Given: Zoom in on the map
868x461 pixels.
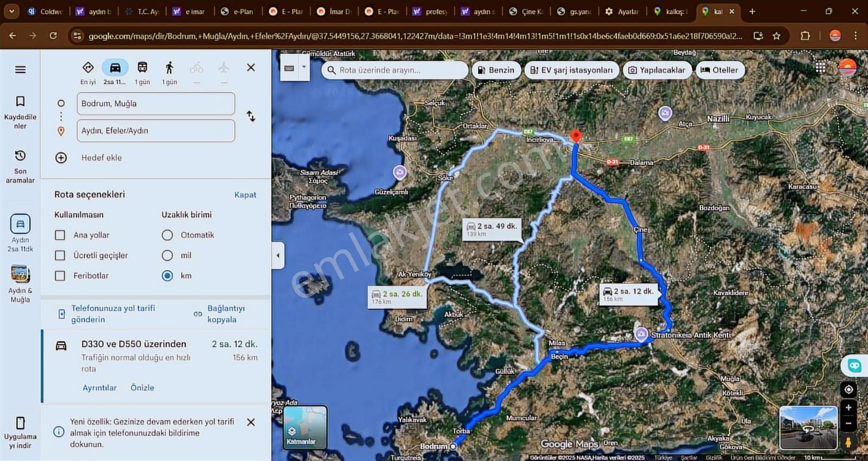Looking at the screenshot, I should pyautogui.click(x=848, y=408).
